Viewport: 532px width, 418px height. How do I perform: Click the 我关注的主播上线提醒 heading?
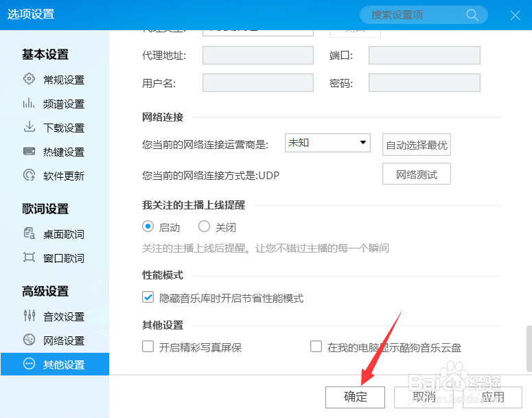click(194, 205)
